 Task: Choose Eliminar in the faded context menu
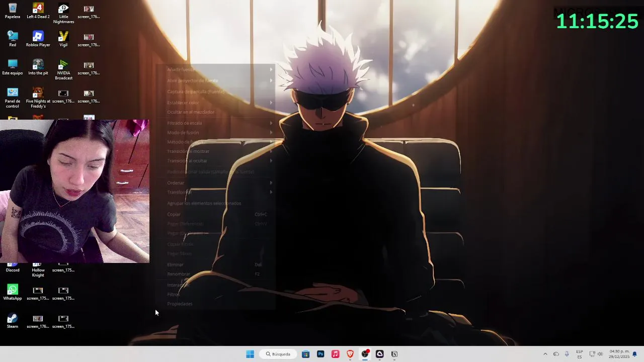(216, 264)
